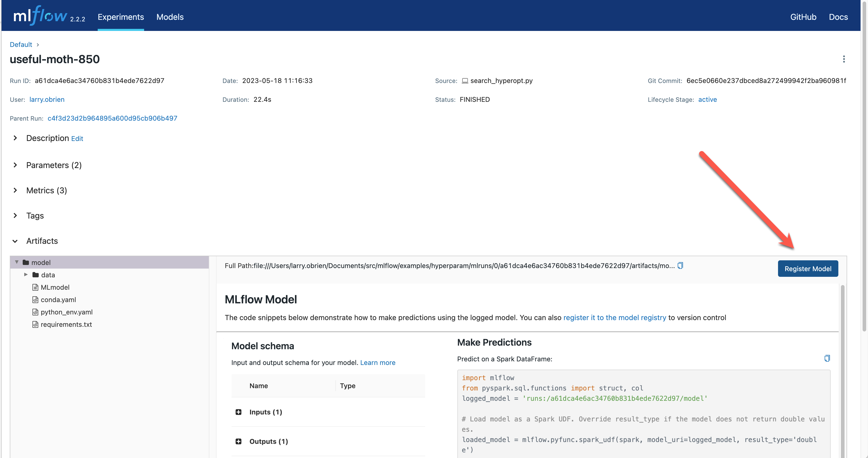This screenshot has width=868, height=458.
Task: Collapse the model folder tree
Action: coord(17,262)
